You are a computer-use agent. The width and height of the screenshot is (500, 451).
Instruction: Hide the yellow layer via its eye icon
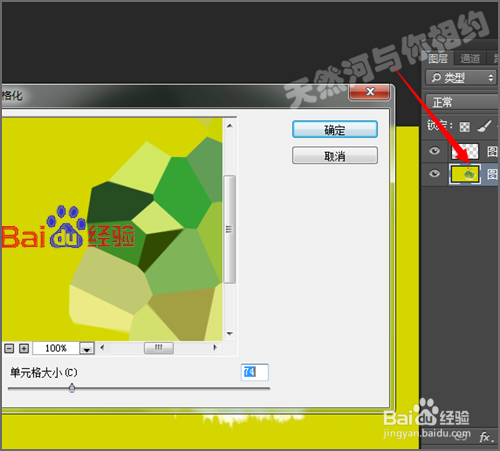coord(434,174)
